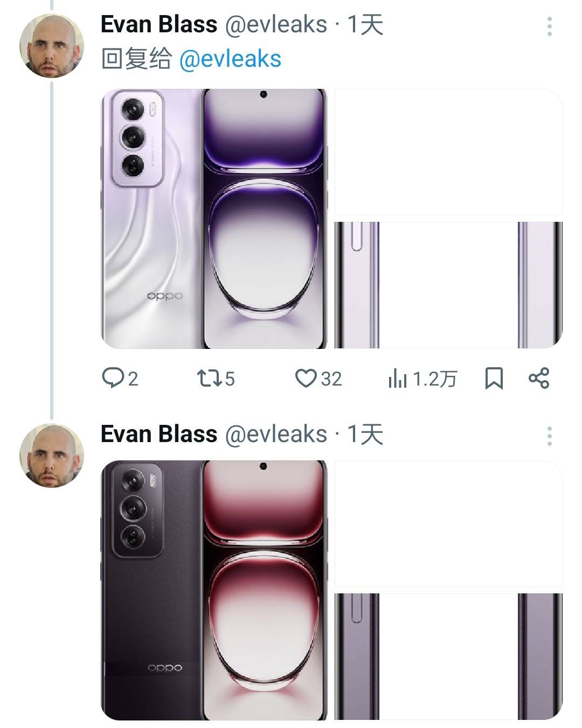Image resolution: width=582 pixels, height=728 pixels.
Task: View the purple OPPO front and back image
Action: pos(214,219)
